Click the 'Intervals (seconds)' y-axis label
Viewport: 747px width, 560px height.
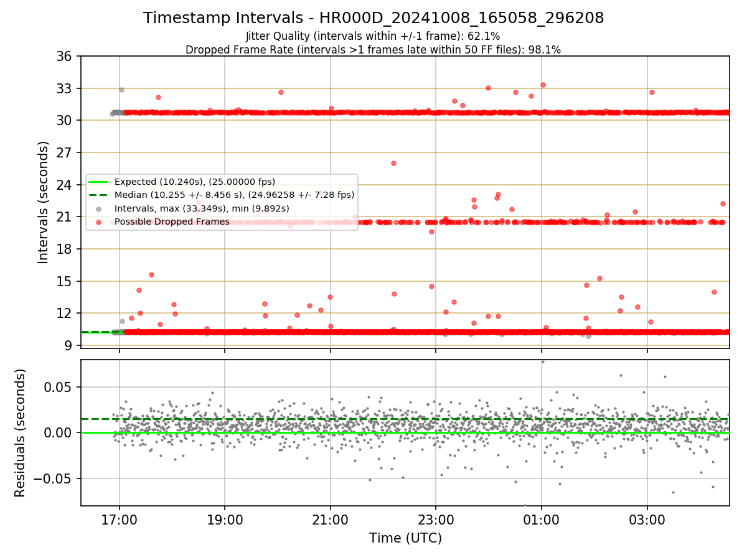click(44, 202)
